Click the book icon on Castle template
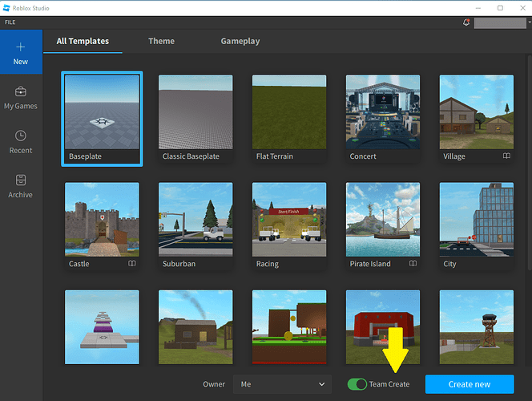Viewport: 532px width, 401px height. (131, 263)
